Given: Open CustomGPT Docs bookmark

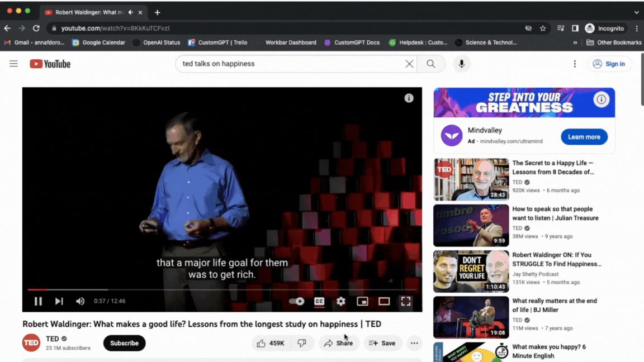Looking at the screenshot, I should pyautogui.click(x=352, y=42).
